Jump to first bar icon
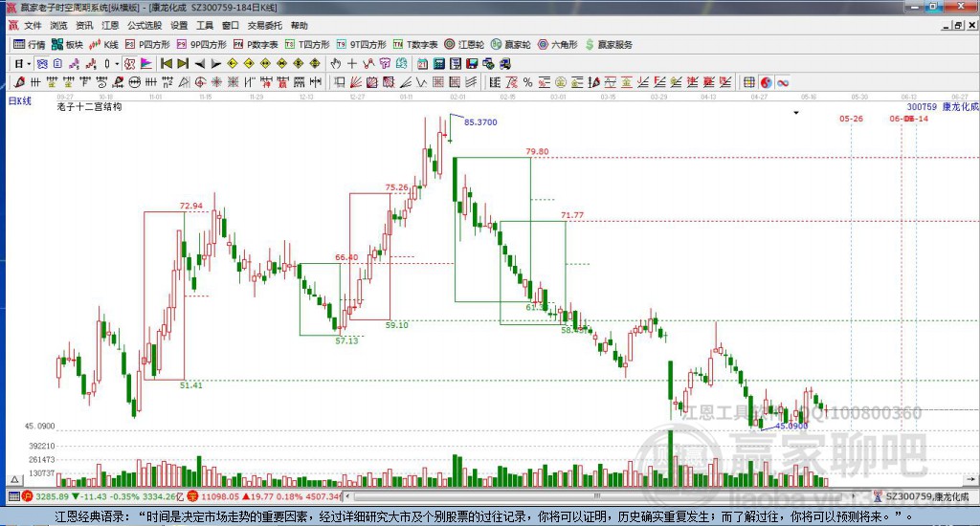The width and height of the screenshot is (980, 526). [x=167, y=64]
